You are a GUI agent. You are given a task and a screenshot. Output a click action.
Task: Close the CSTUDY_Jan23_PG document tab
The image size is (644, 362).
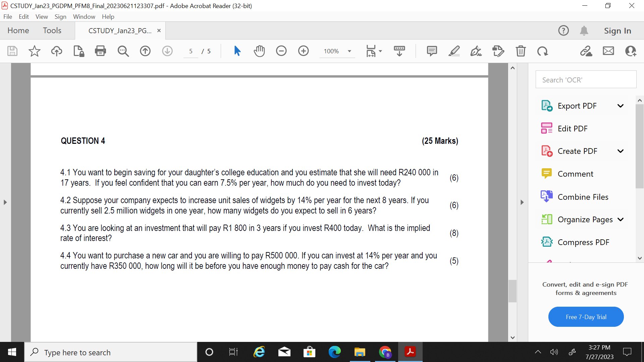[159, 30]
